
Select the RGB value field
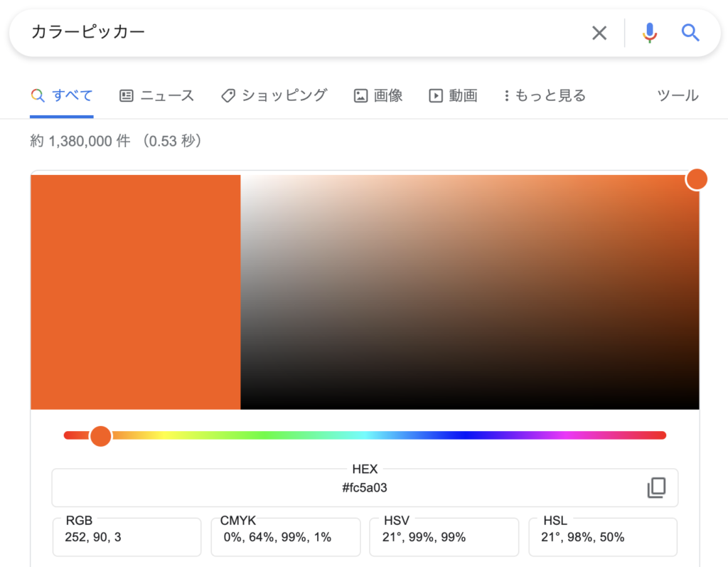[127, 537]
